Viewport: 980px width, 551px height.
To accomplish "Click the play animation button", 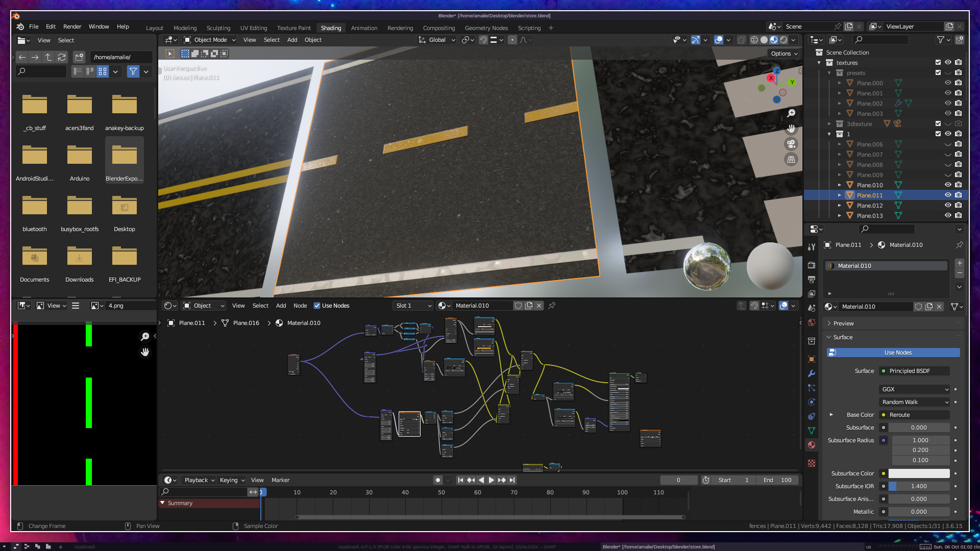I will coord(491,480).
